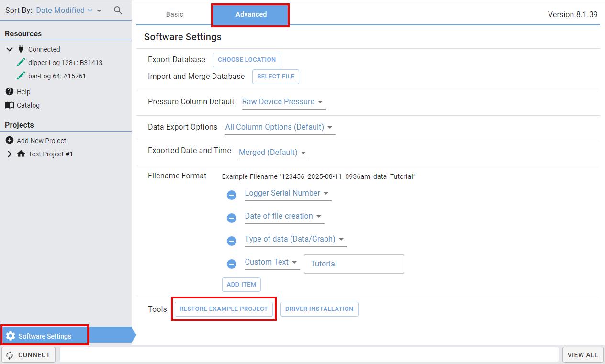
Task: Click the Add New Project plus icon
Action: [x=9, y=141]
